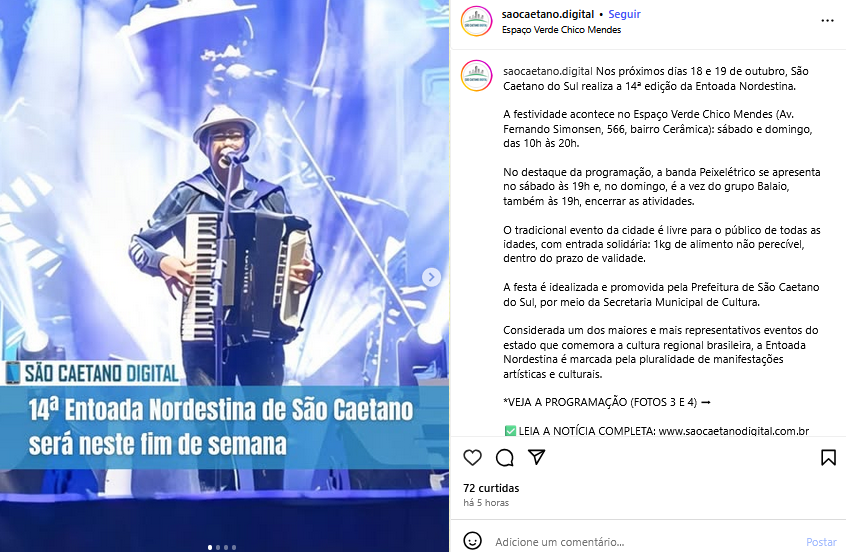846x552 pixels.
Task: Open saocaetano.digital profile picture in header
Action: (476, 22)
